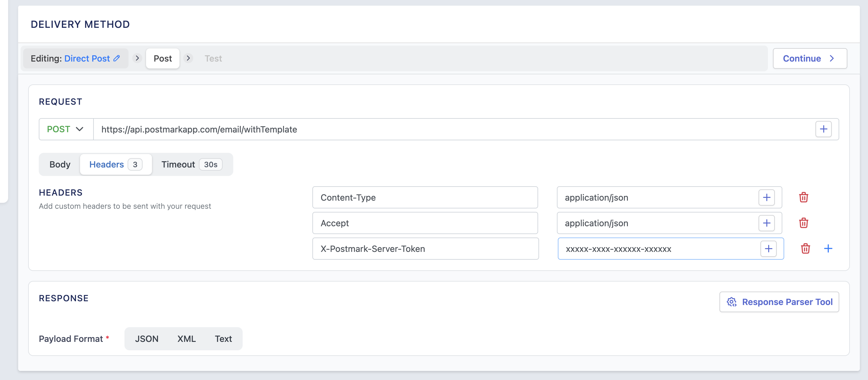Add a new header row

click(x=828, y=249)
